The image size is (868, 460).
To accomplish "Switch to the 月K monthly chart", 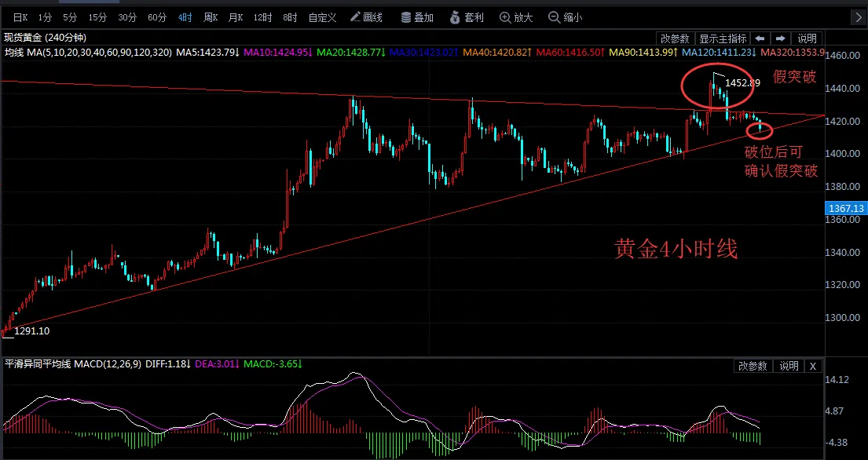I will (236, 18).
